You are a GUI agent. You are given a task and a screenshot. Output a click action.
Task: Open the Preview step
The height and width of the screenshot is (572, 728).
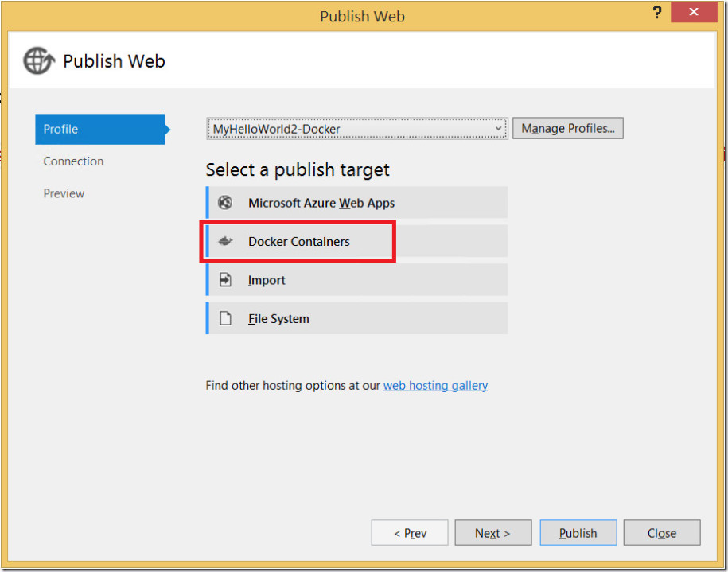[x=64, y=193]
